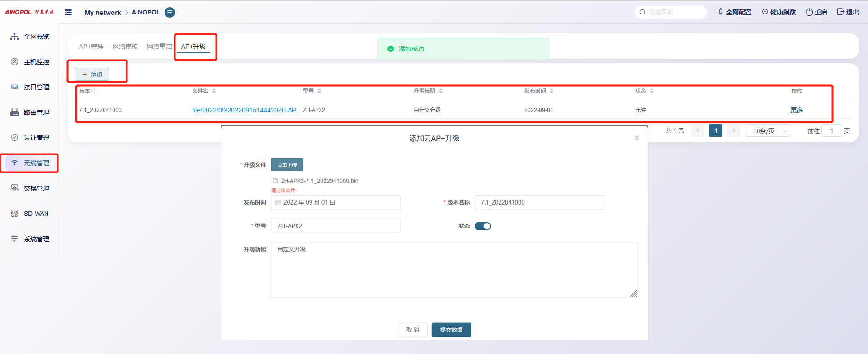
Task: Click the 更多 link in table row
Action: tap(797, 110)
